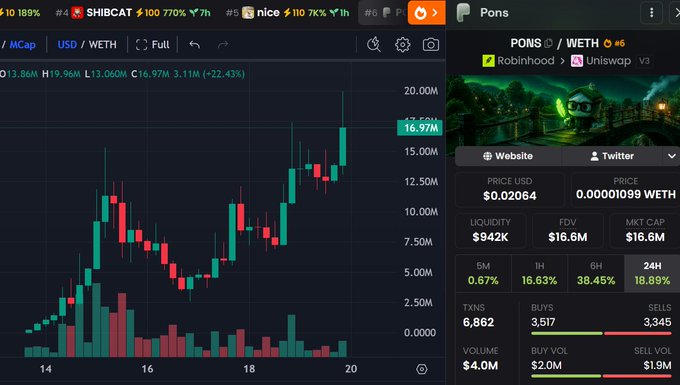Click the buy/sell volume ratio bar

click(601, 376)
